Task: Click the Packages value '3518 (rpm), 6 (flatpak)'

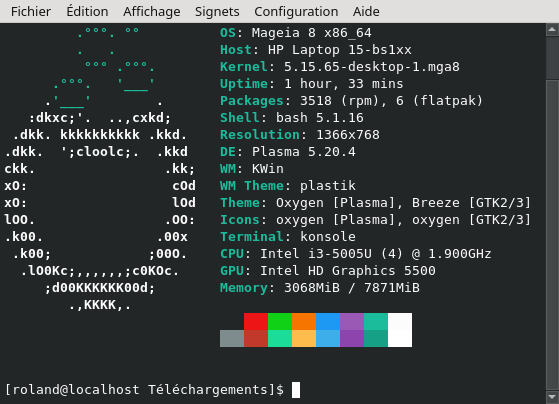Action: click(391, 101)
